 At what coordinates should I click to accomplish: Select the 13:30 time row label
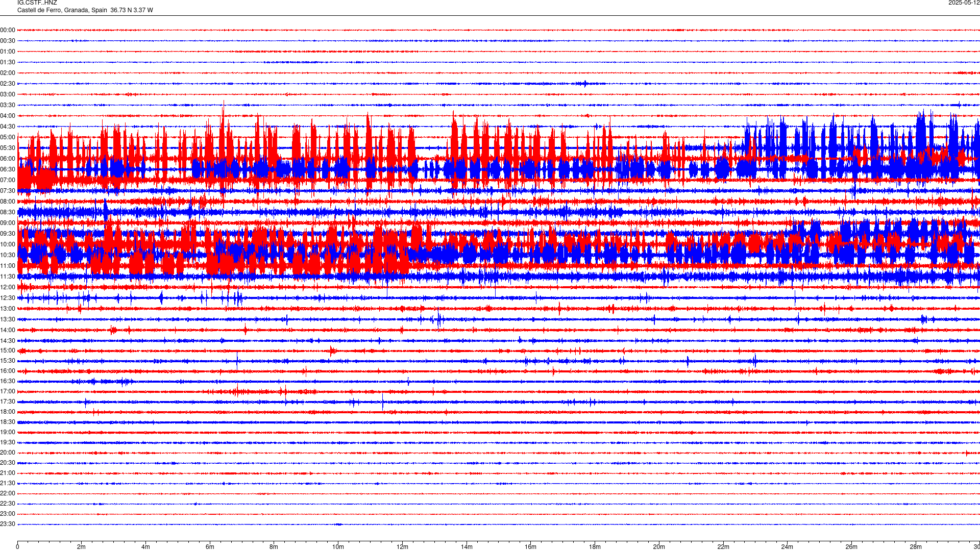pyautogui.click(x=8, y=319)
